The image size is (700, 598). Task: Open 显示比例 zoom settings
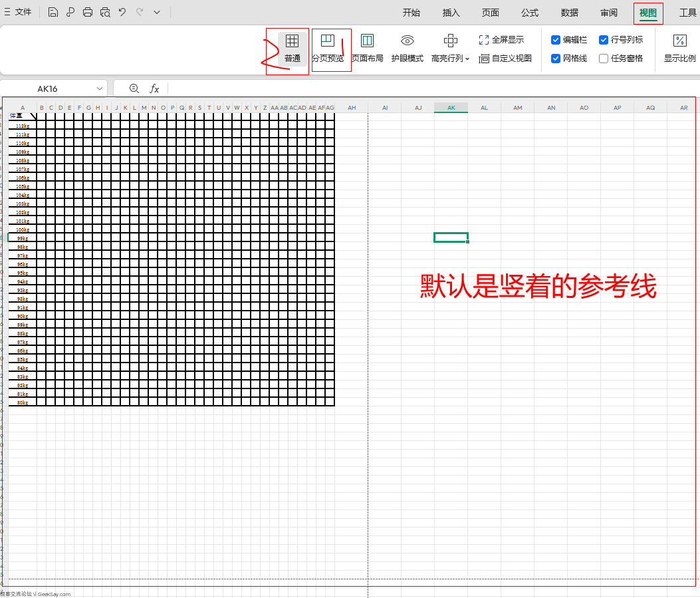point(680,49)
